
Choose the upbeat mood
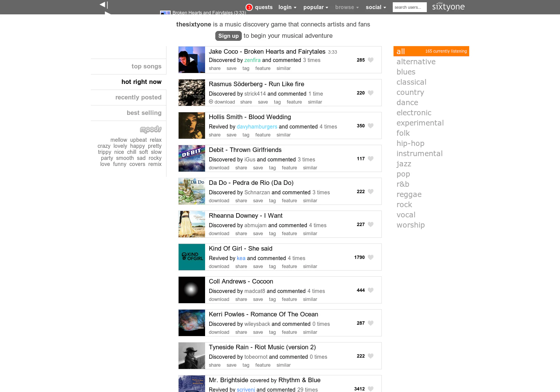point(138,140)
